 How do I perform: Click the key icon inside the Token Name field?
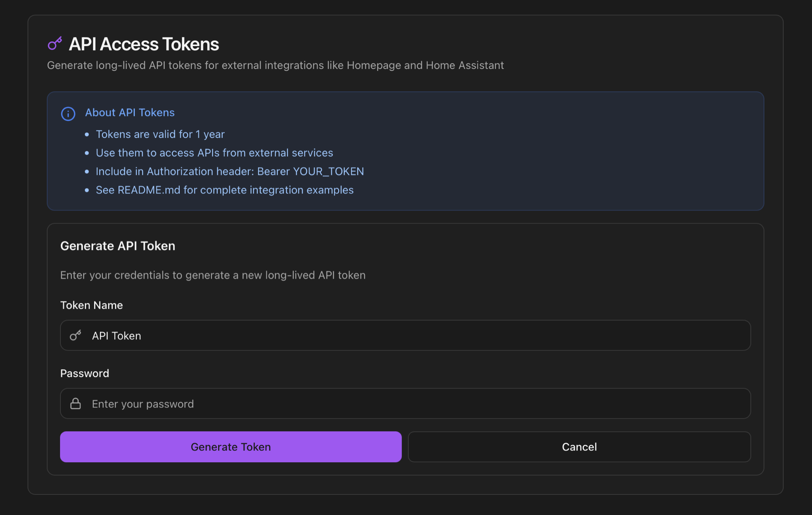(x=76, y=336)
